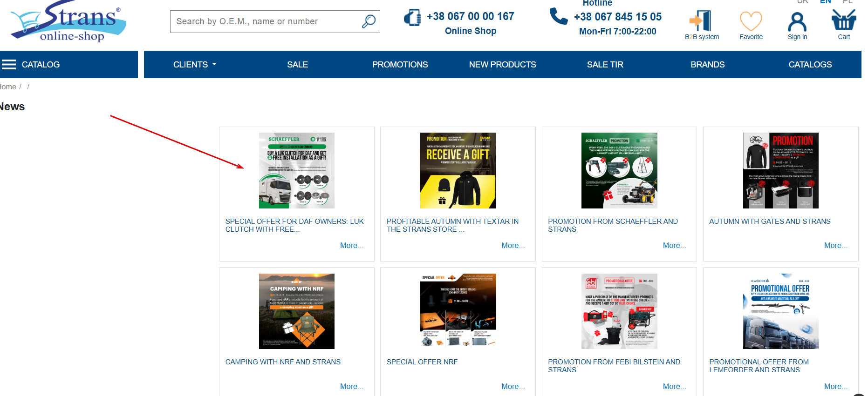
Task: Click the online shop mobile phone icon
Action: (x=412, y=17)
